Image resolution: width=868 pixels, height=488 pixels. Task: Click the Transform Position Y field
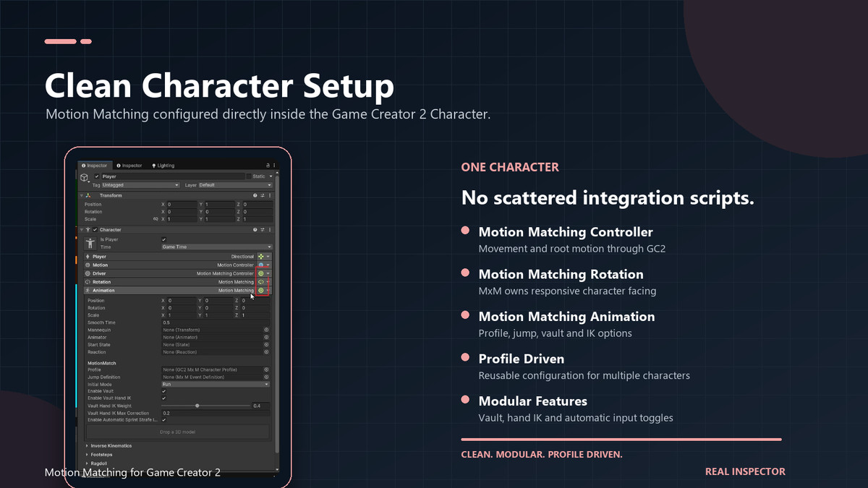pos(220,205)
